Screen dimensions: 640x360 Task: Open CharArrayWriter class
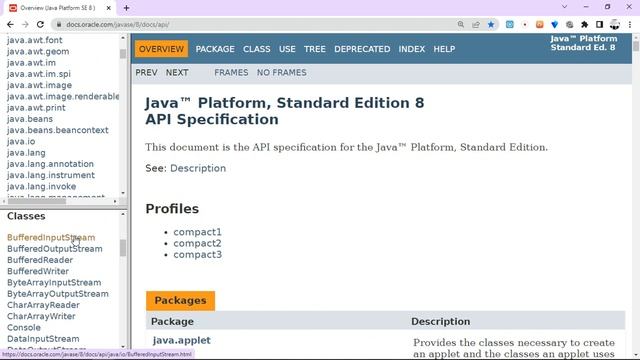pos(41,316)
